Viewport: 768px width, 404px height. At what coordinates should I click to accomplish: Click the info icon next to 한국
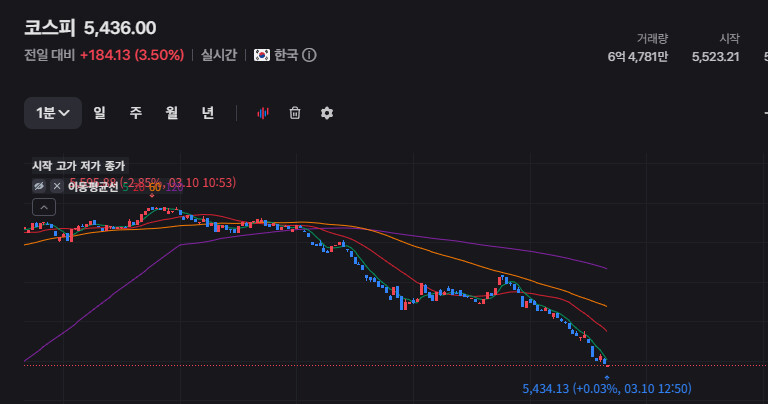pos(310,55)
